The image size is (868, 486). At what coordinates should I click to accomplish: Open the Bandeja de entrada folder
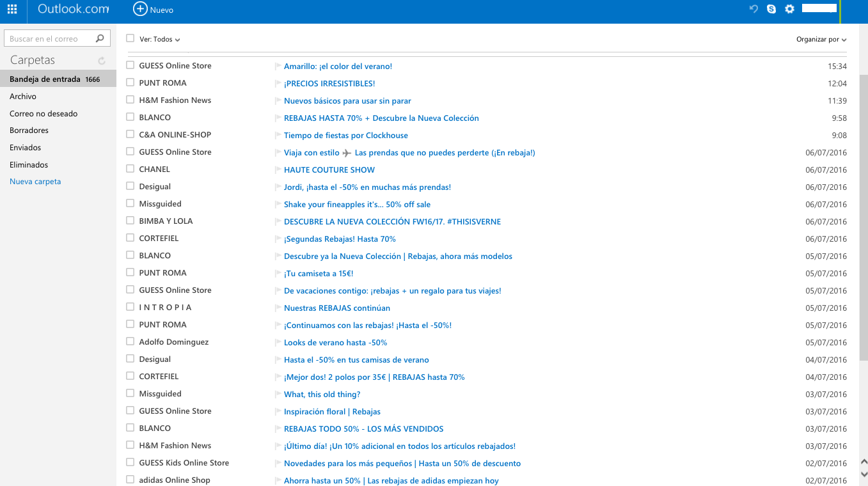[58, 79]
